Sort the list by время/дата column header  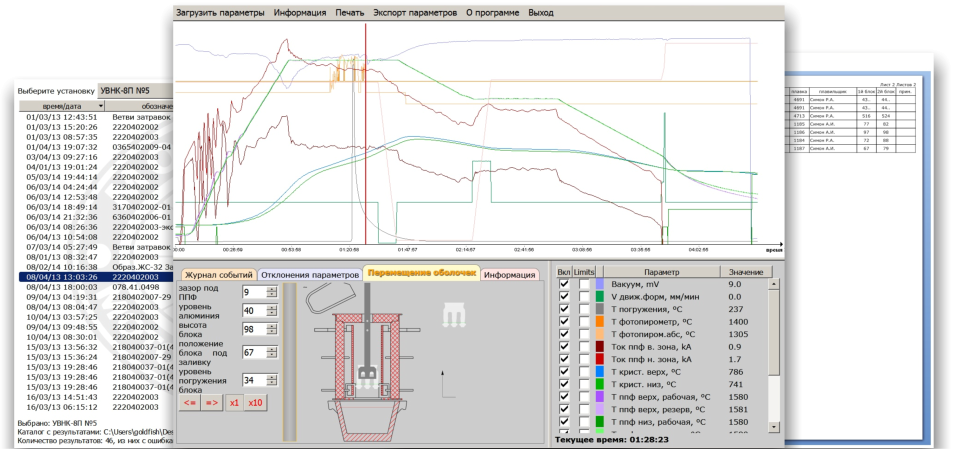(x=61, y=106)
